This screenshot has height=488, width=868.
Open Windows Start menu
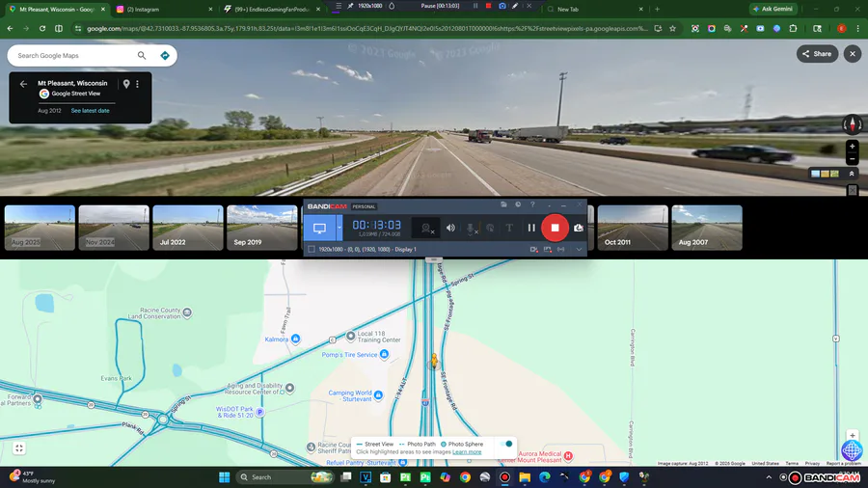[x=224, y=477]
